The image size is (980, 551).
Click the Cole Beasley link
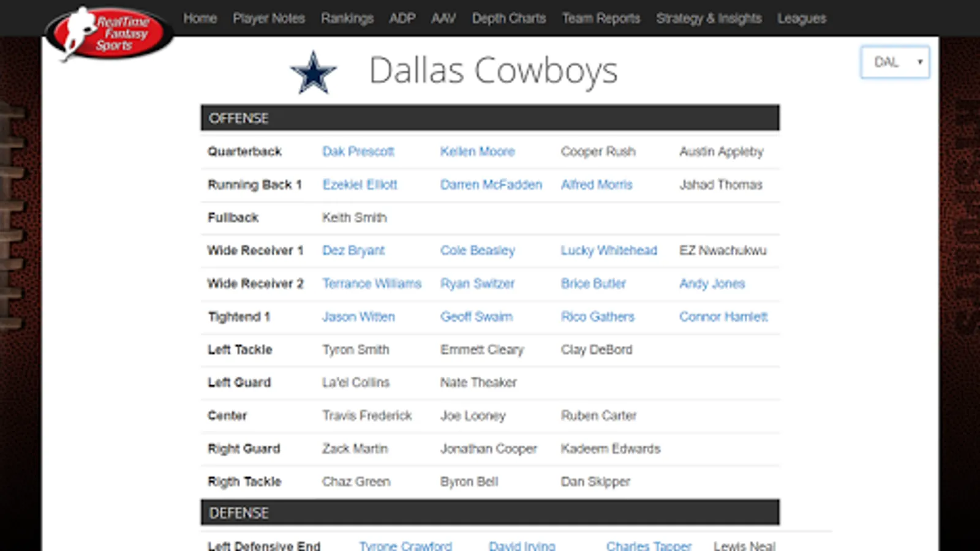click(478, 250)
